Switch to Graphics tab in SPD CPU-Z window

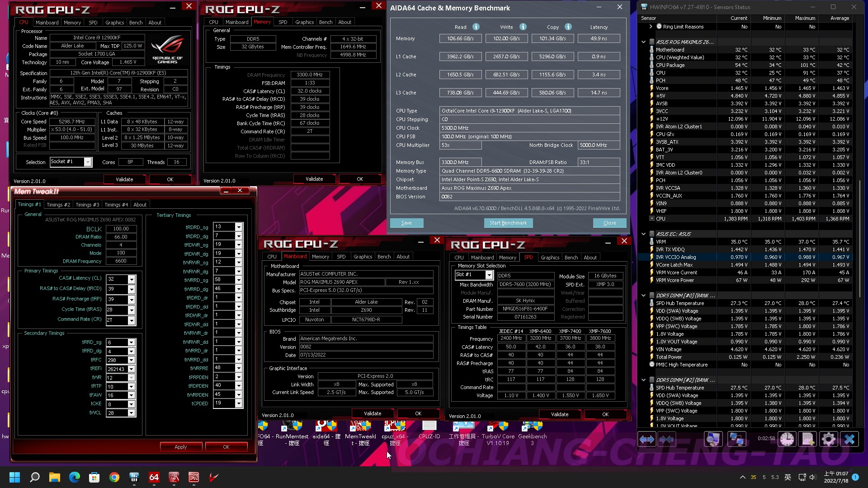550,257
